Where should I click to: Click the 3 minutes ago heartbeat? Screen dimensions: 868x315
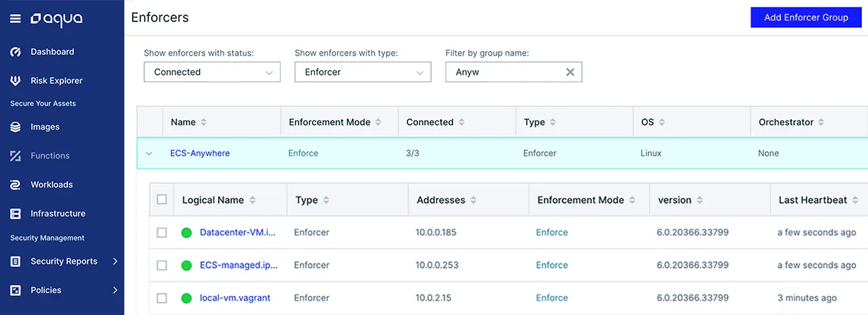click(807, 297)
